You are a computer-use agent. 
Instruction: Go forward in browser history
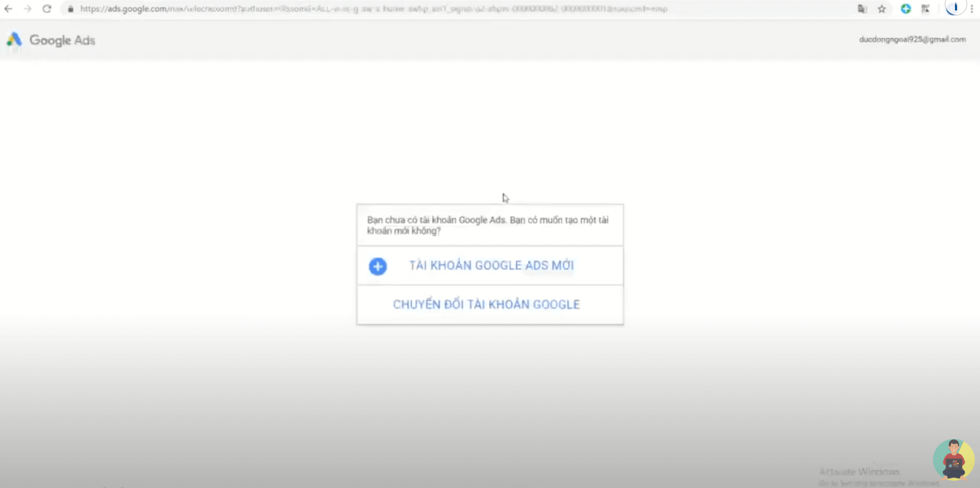coord(28,9)
